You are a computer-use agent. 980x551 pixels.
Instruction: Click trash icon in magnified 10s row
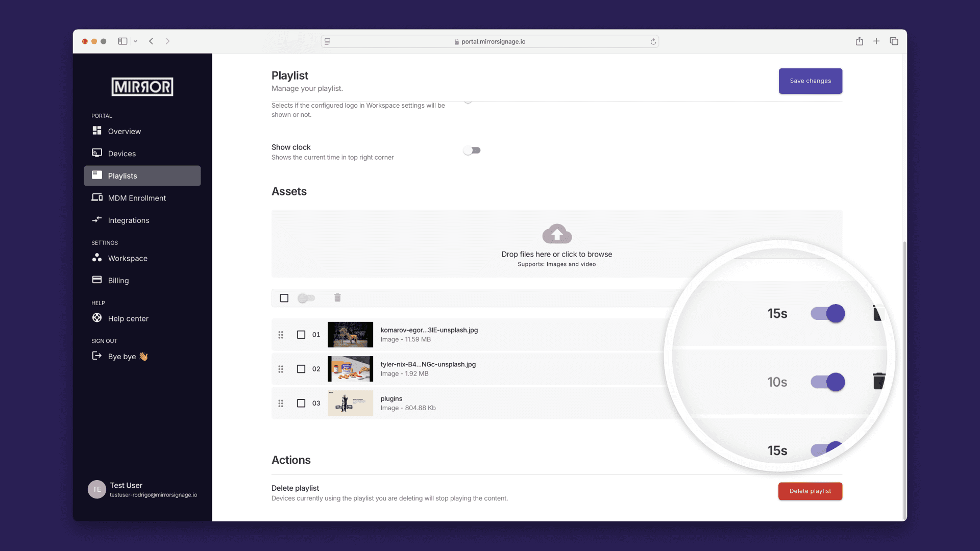click(878, 381)
